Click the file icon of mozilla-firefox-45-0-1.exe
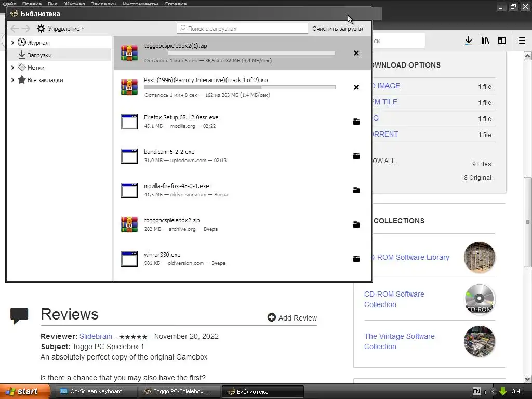This screenshot has height=399, width=532. pyautogui.click(x=129, y=190)
